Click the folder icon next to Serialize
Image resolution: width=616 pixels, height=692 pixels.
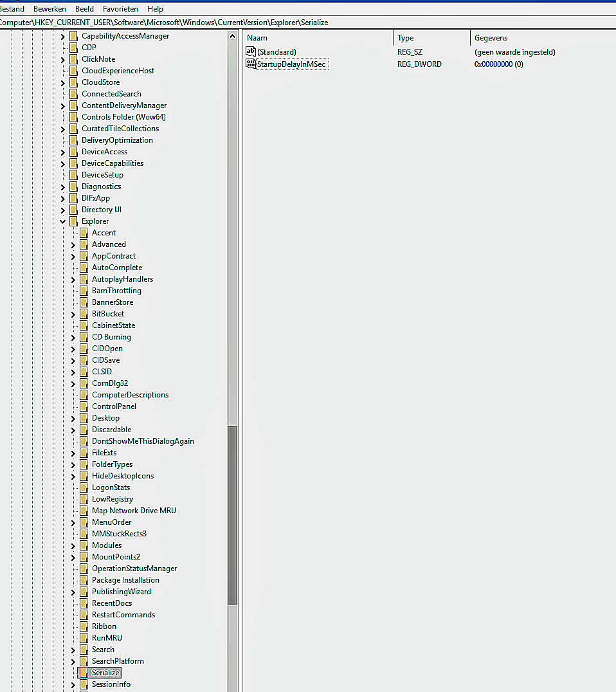(84, 673)
